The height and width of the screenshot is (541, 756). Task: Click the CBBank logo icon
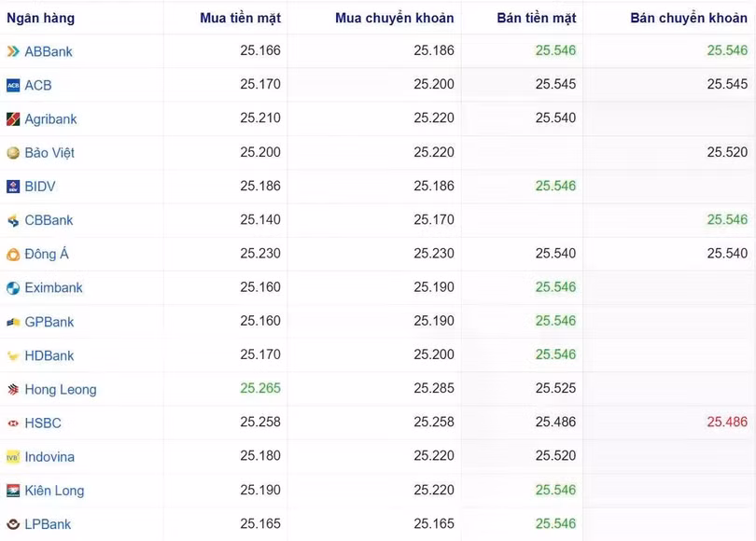coord(13,221)
